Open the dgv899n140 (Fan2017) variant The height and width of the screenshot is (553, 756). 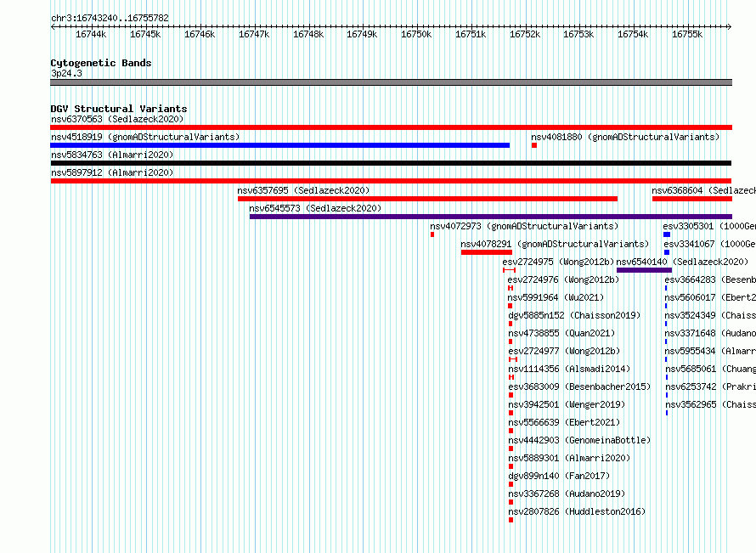[x=559, y=476]
